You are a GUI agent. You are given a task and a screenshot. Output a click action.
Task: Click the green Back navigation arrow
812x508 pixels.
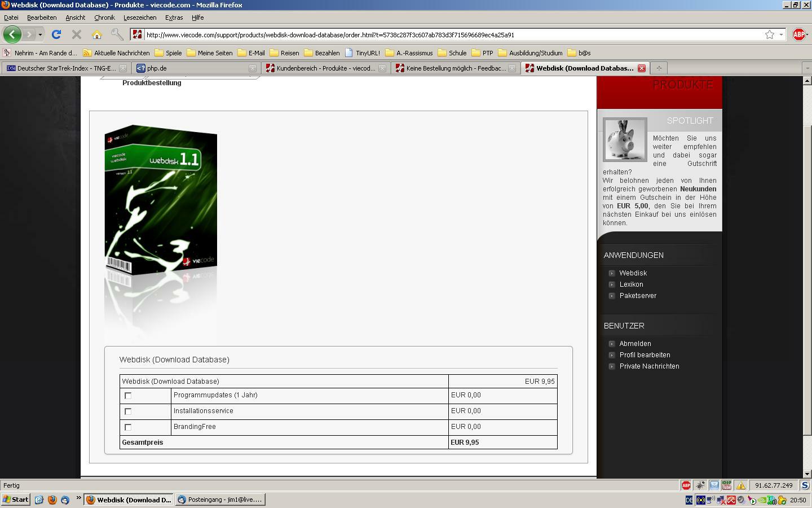[12, 34]
